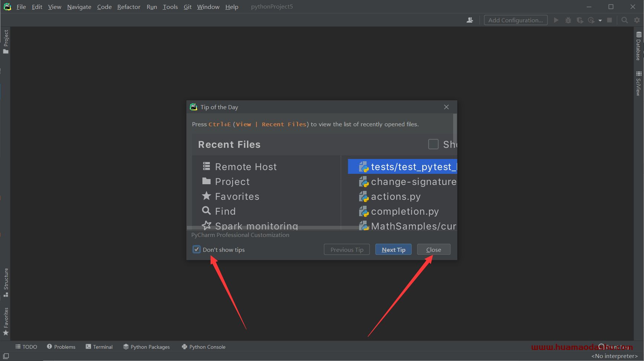Open the IDE settings gear icon
This screenshot has width=644, height=361.
tap(637, 20)
